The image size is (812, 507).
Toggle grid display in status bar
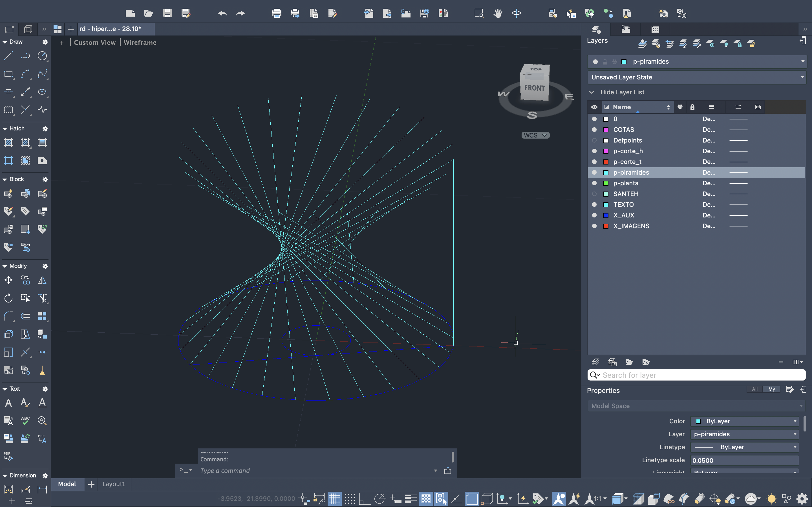click(334, 499)
